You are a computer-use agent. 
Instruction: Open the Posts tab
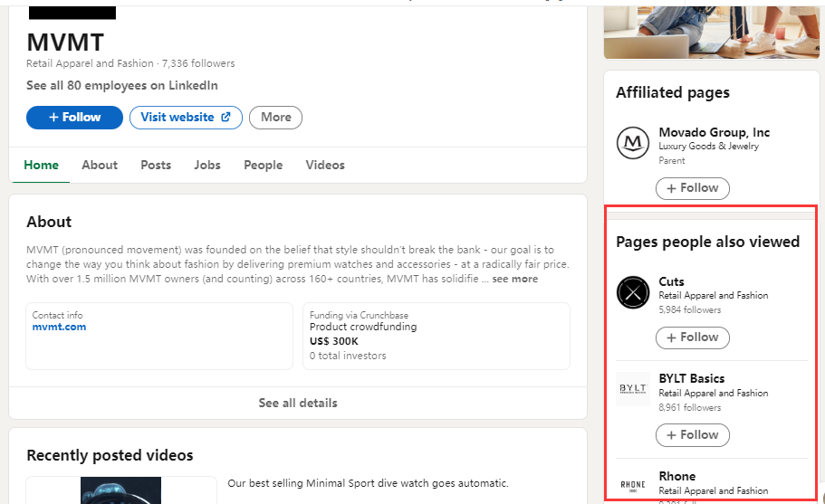pyautogui.click(x=156, y=165)
